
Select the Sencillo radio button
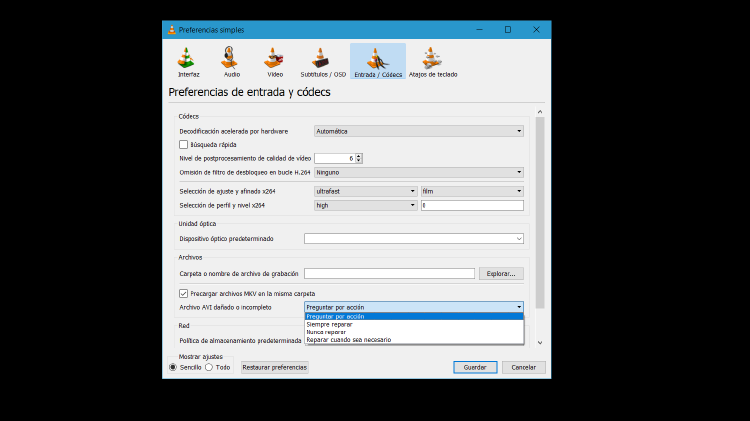coord(173,367)
